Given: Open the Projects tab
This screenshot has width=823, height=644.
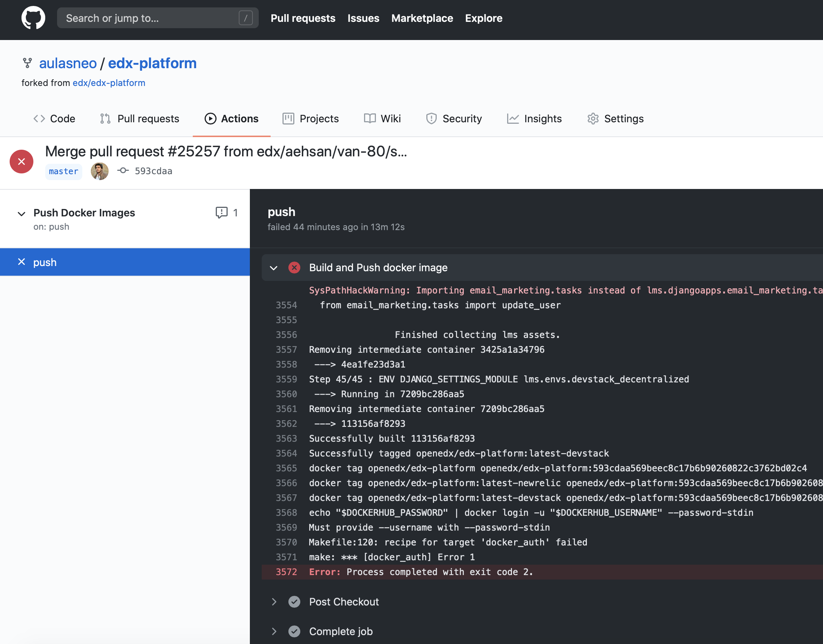Looking at the screenshot, I should (x=311, y=119).
